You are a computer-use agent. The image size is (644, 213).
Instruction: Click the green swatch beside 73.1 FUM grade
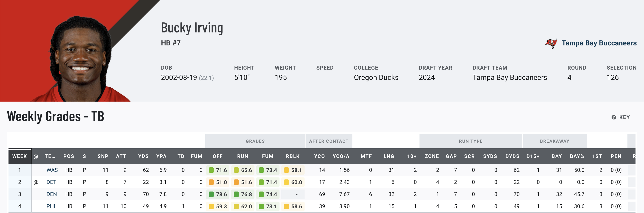(261, 206)
